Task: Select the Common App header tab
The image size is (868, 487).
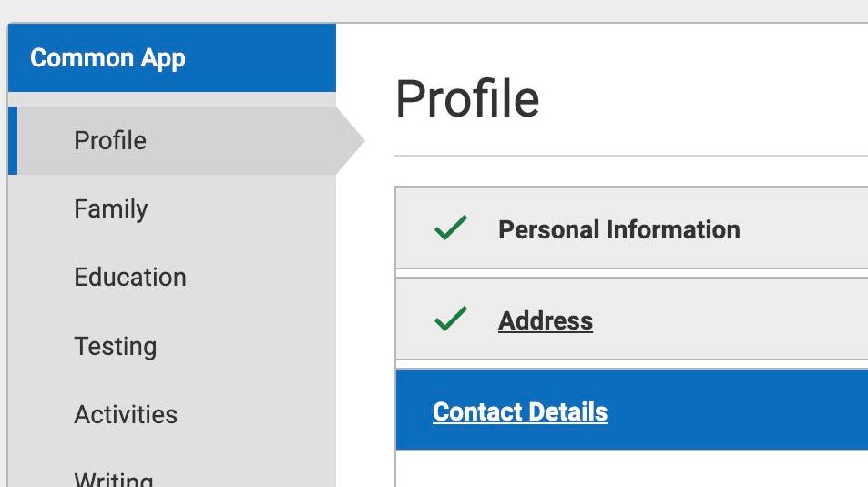Action: click(x=107, y=58)
